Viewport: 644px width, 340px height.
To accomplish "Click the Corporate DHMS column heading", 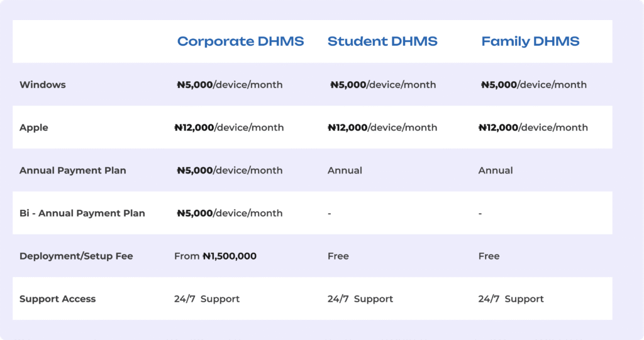I will [x=240, y=41].
